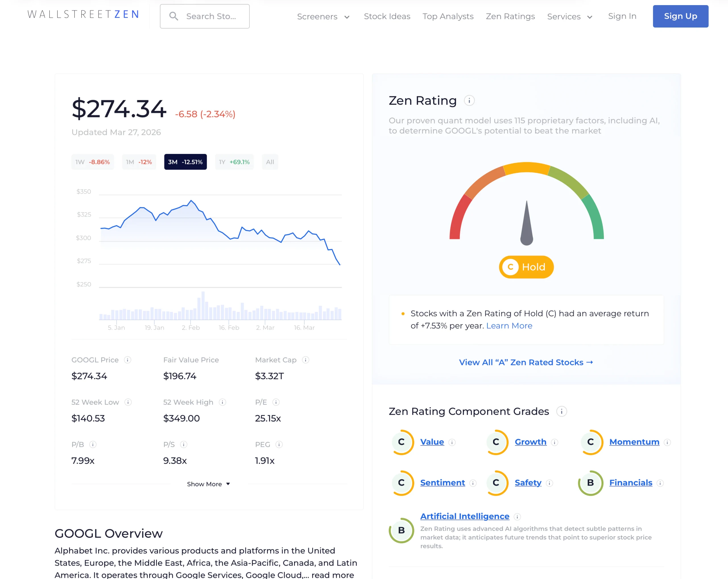Expand the Services dropdown
Image resolution: width=728 pixels, height=579 pixels.
tap(570, 16)
